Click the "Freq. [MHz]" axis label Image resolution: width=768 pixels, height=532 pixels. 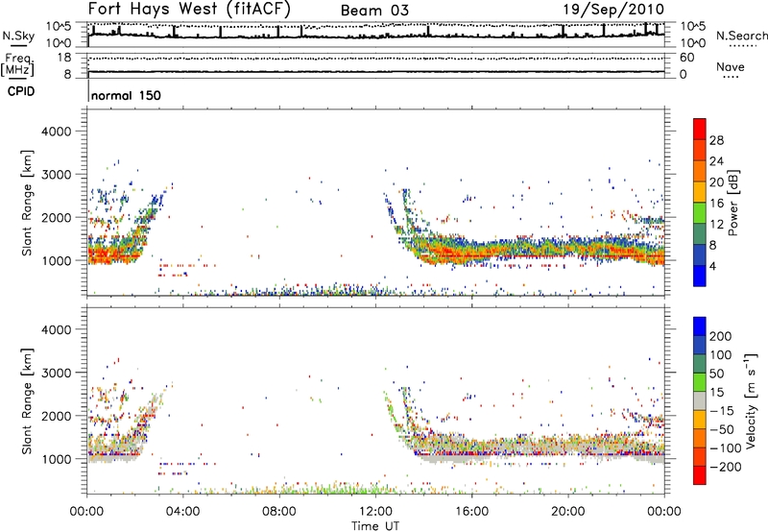pos(18,64)
